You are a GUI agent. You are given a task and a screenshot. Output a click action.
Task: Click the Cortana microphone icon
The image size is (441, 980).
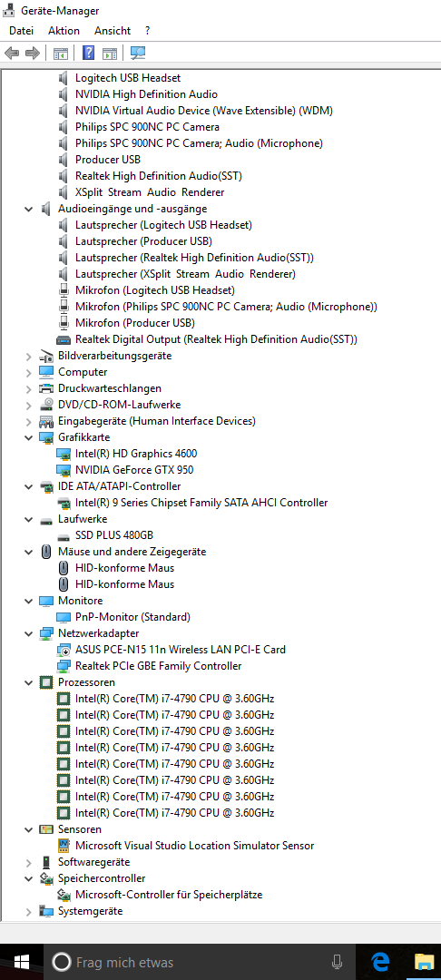click(336, 962)
